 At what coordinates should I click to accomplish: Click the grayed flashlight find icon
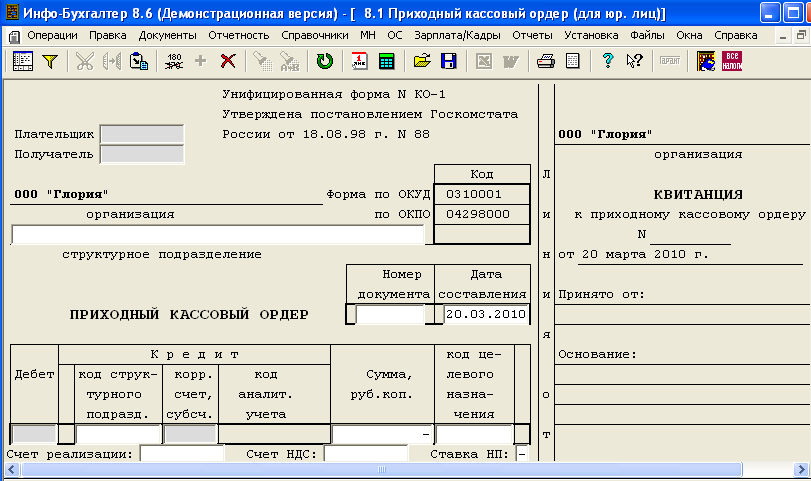263,61
